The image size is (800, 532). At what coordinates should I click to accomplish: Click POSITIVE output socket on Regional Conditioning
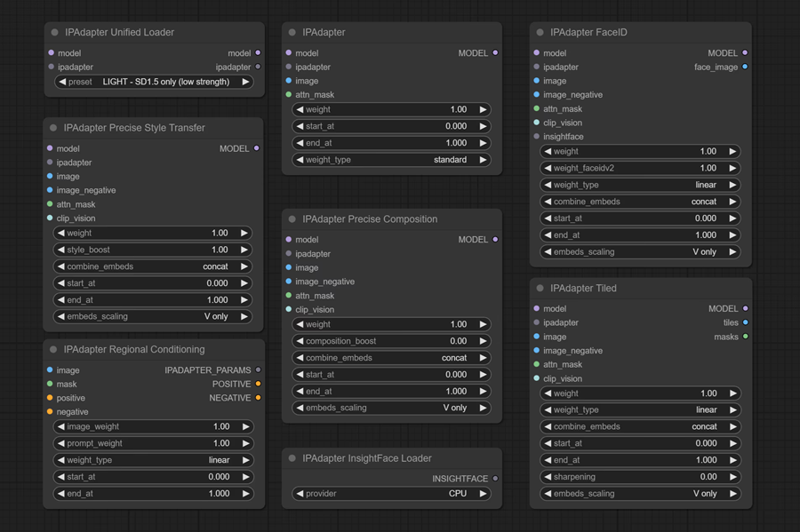[x=258, y=383]
